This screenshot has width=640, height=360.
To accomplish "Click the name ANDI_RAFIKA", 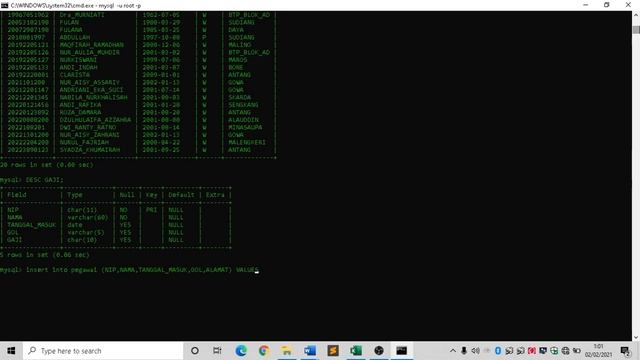I will 80,105.
